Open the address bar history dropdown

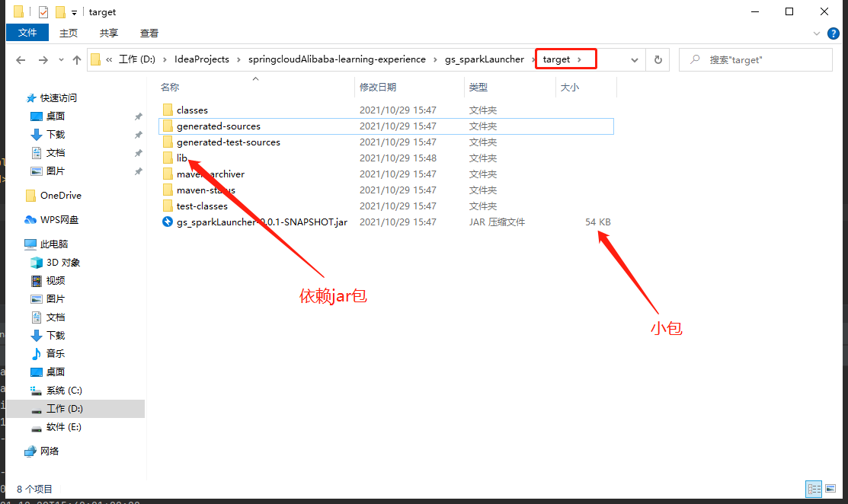pyautogui.click(x=635, y=60)
